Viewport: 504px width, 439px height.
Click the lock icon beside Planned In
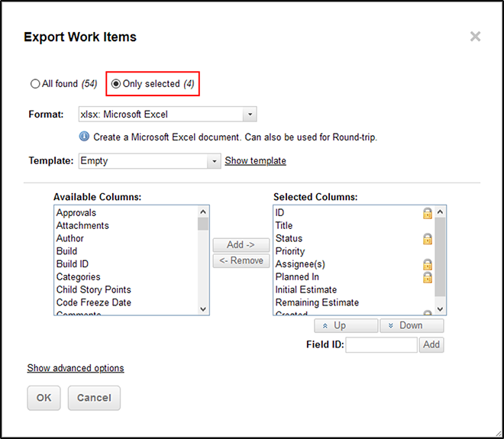click(x=427, y=277)
